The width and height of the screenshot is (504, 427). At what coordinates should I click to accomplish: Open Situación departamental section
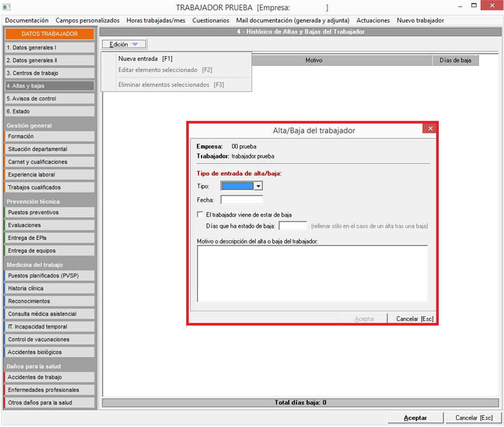pyautogui.click(x=49, y=149)
